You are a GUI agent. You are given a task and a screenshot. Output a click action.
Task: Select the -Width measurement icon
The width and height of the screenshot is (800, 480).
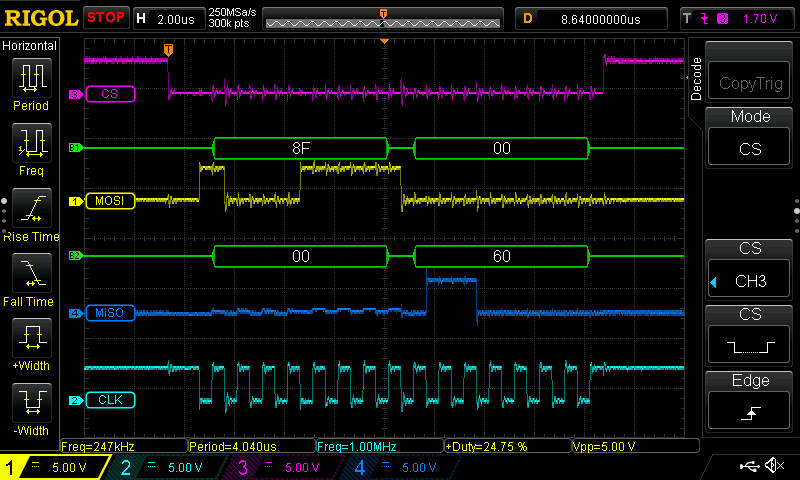32,402
